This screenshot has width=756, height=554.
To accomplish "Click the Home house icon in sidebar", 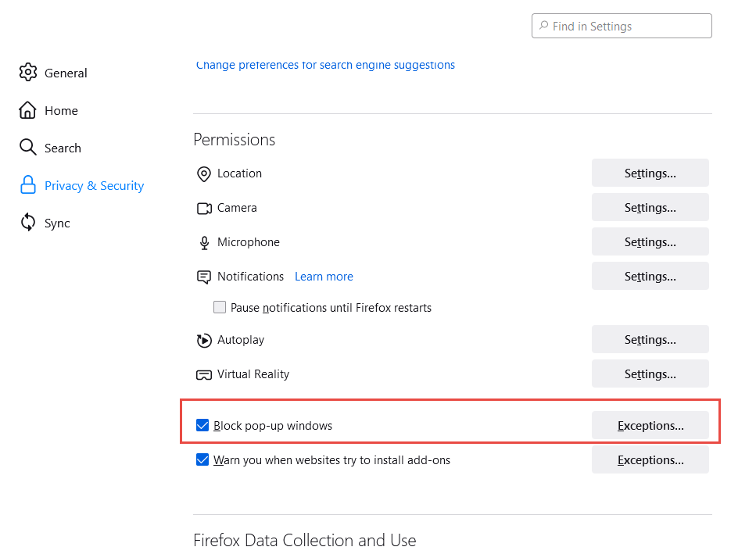I will pyautogui.click(x=28, y=110).
